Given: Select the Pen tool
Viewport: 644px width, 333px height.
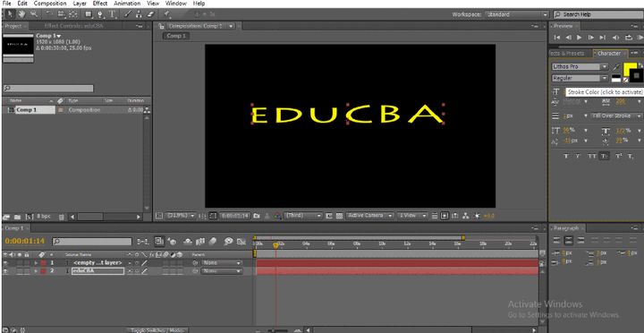Looking at the screenshot, I should point(100,14).
